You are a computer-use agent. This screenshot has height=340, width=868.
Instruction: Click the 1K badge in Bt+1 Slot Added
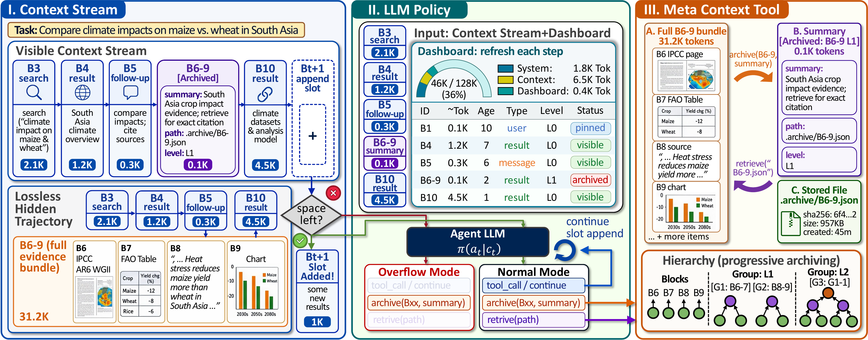tap(317, 322)
